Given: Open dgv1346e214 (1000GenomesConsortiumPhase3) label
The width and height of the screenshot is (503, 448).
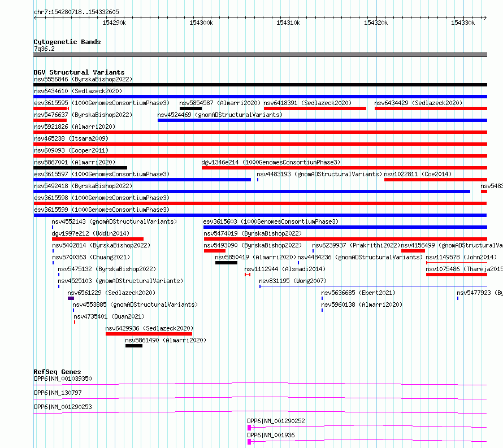Looking at the screenshot, I should pyautogui.click(x=271, y=162).
